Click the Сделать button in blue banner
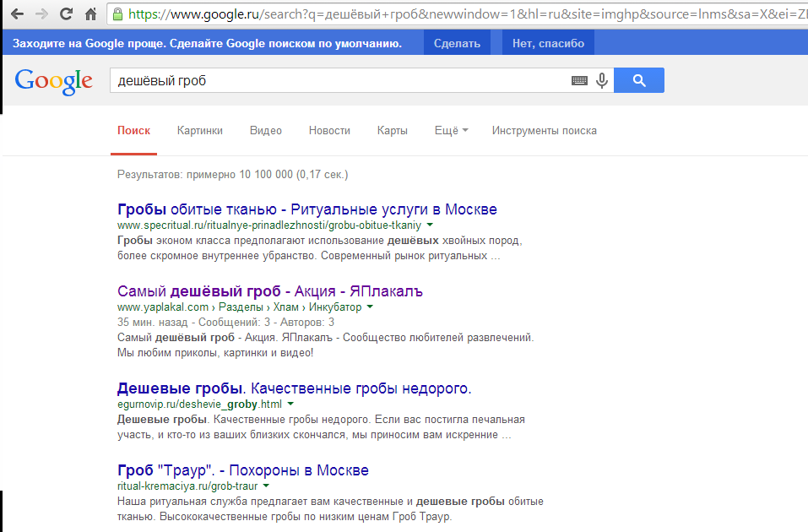The height and width of the screenshot is (532, 808). click(457, 43)
